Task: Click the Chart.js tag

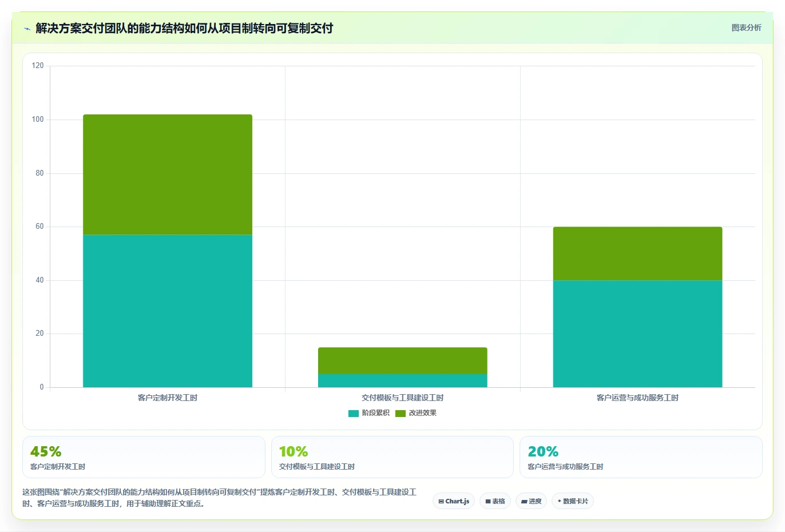Action: click(454, 501)
